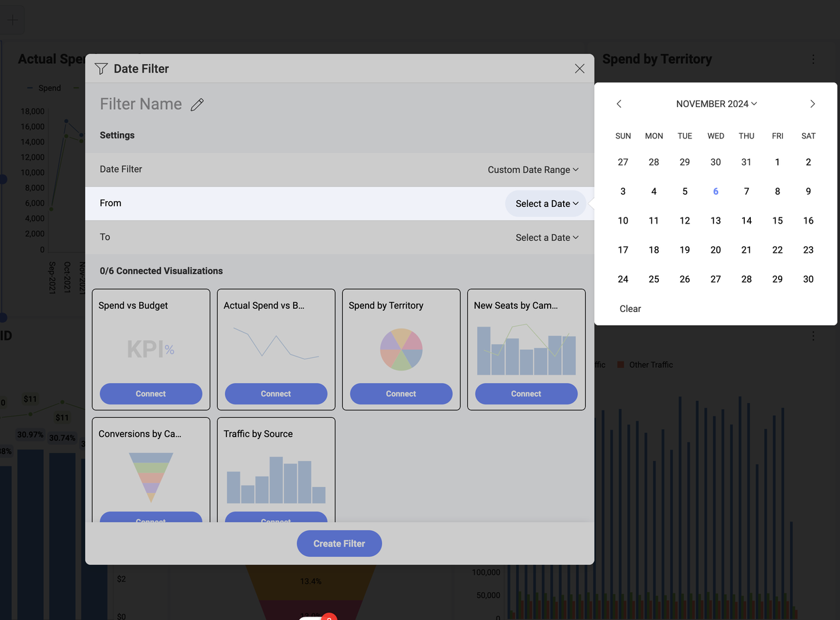Go to previous month in calendar
The image size is (840, 620).
[x=619, y=104]
